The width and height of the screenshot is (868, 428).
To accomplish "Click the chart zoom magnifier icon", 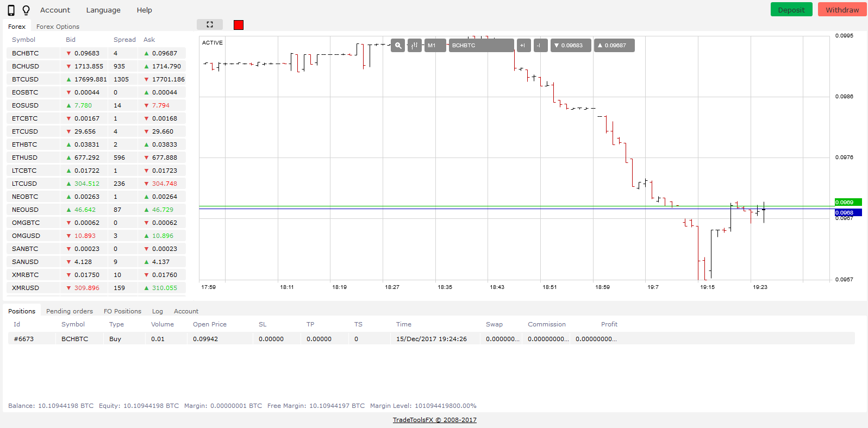I will coord(398,46).
